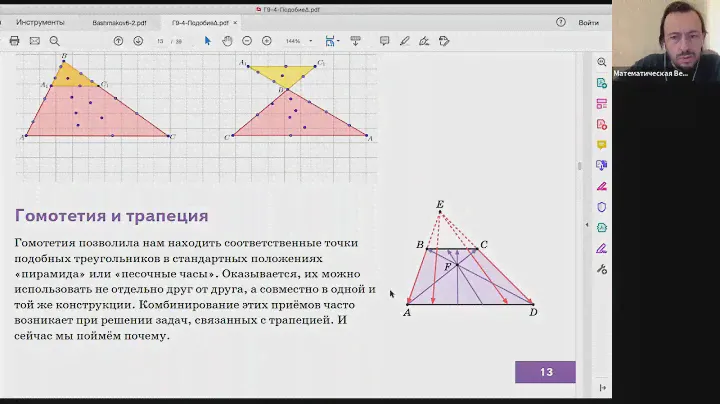Click the Войти sign-in button

588,22
